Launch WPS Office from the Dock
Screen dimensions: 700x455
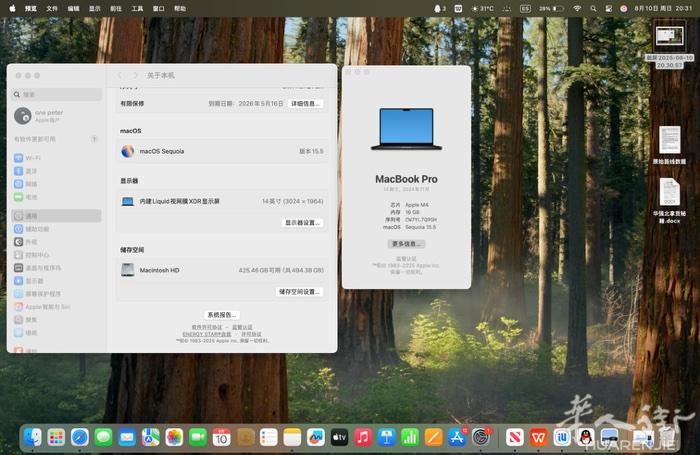point(538,437)
